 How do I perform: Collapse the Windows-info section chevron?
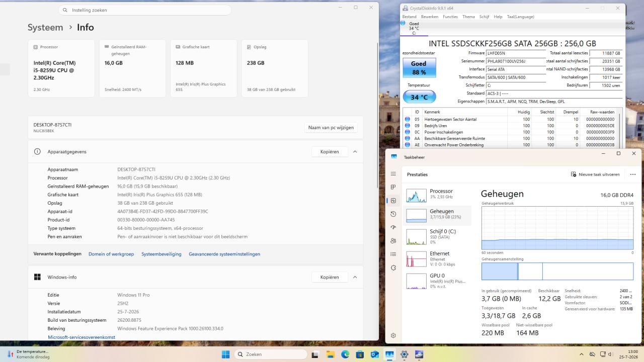(x=355, y=277)
